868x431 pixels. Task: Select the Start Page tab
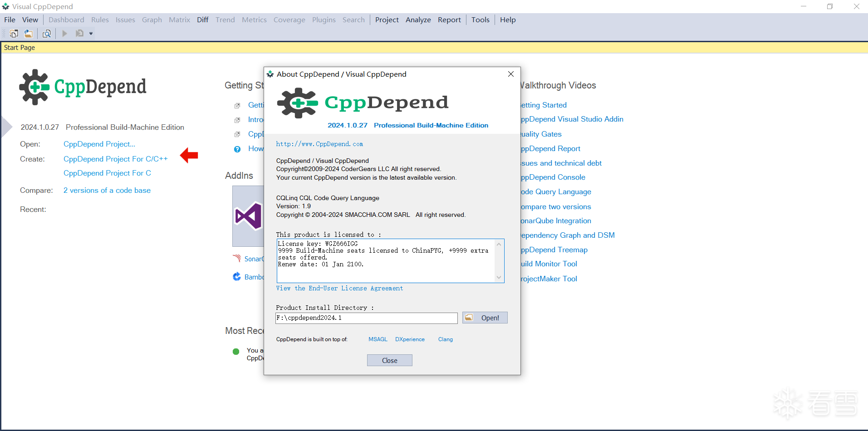pos(20,48)
